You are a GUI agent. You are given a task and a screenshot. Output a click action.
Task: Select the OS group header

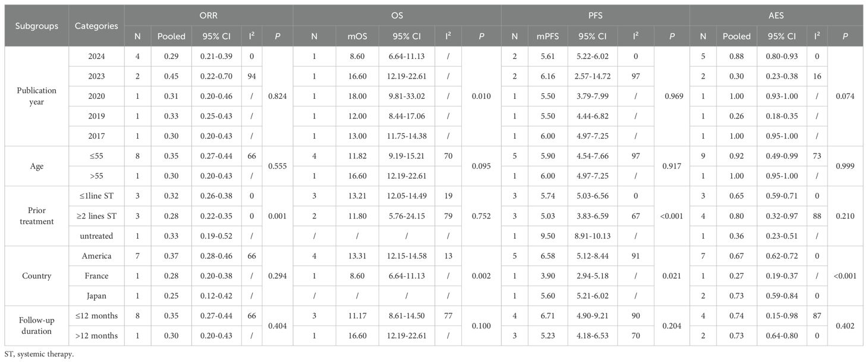(397, 15)
